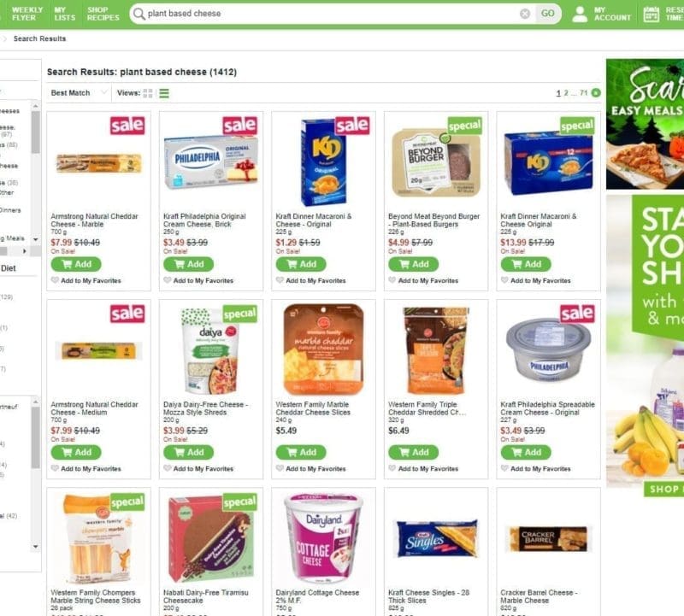
Task: Open My Account user icon
Action: coord(580,14)
